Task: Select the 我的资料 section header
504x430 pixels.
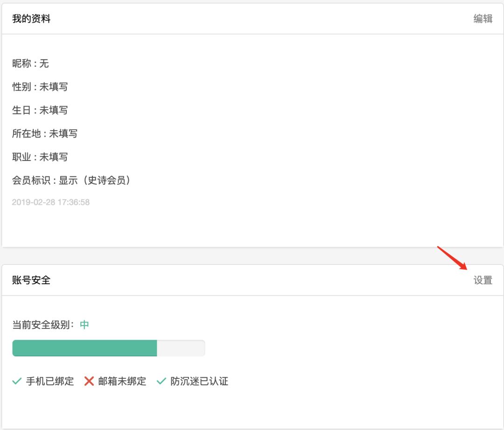Action: pyautogui.click(x=31, y=19)
